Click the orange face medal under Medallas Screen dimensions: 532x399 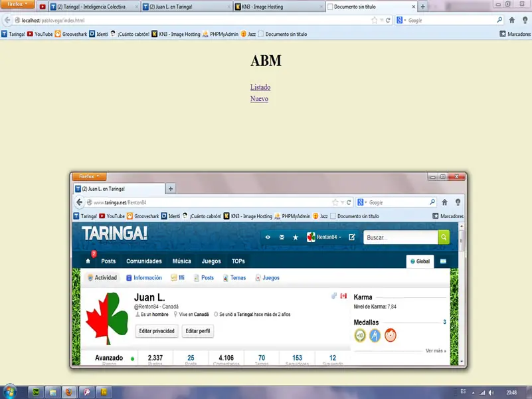pos(391,336)
